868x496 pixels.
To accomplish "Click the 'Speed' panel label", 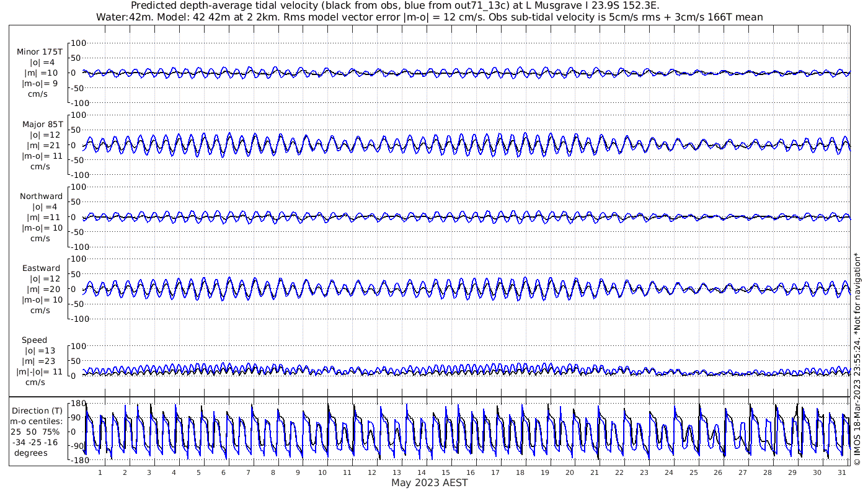I will pos(34,340).
